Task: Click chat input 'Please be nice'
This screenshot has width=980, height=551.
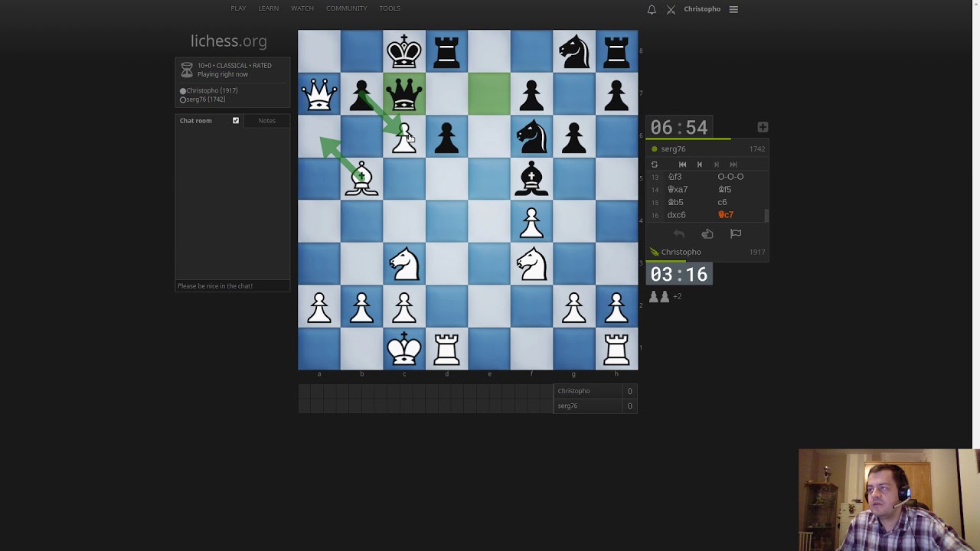Action: (x=233, y=285)
